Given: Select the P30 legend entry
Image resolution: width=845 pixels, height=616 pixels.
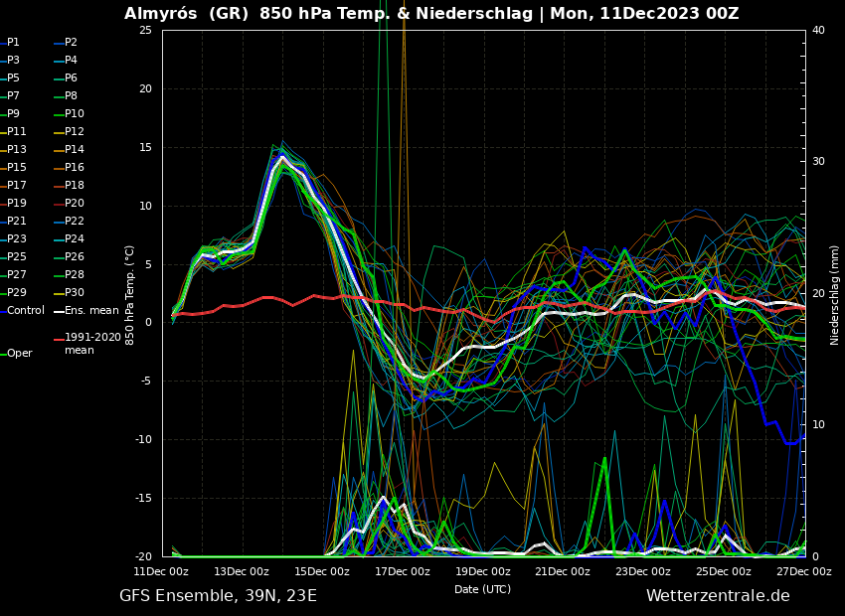Looking at the screenshot, I should coord(75,293).
